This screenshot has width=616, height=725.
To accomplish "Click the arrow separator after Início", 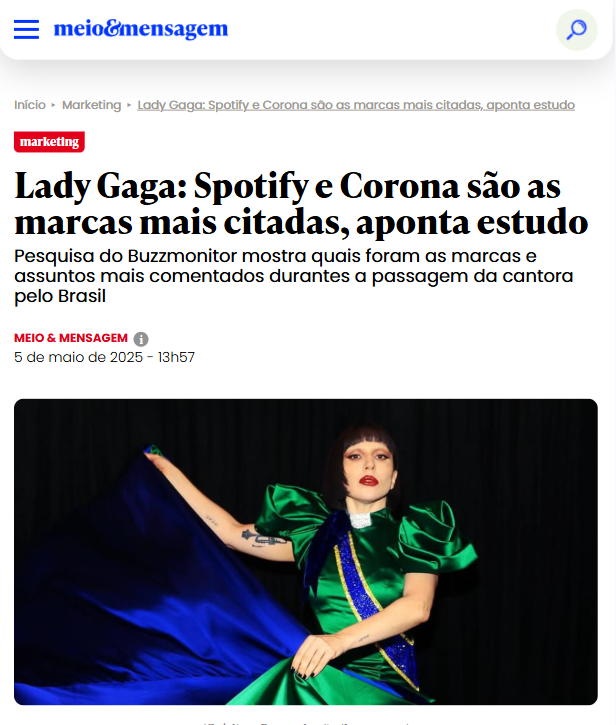I will click(53, 105).
